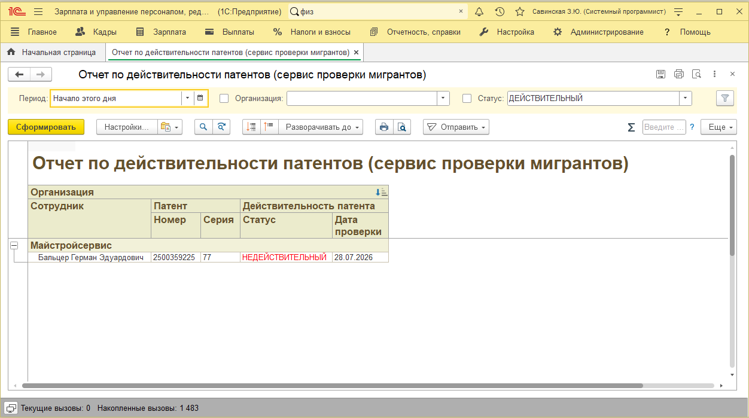The image size is (749, 418).
Task: Open header print preview icon
Action: click(x=696, y=74)
